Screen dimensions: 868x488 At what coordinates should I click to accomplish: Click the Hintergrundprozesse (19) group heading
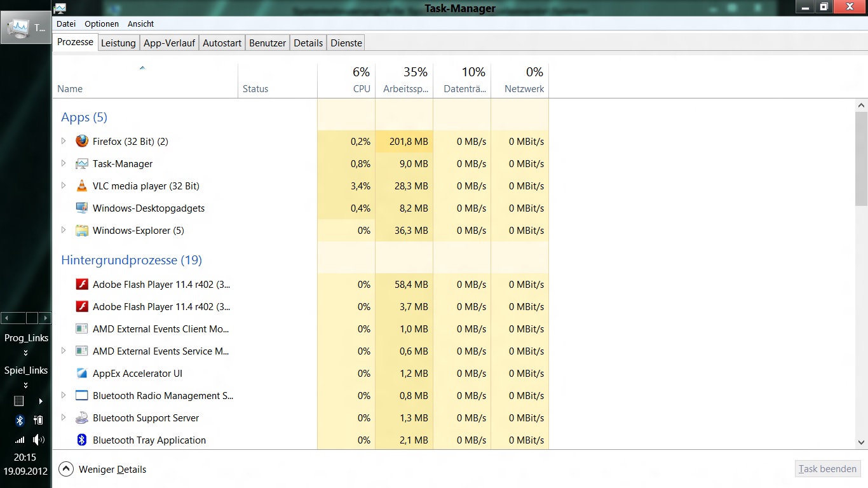click(x=132, y=261)
